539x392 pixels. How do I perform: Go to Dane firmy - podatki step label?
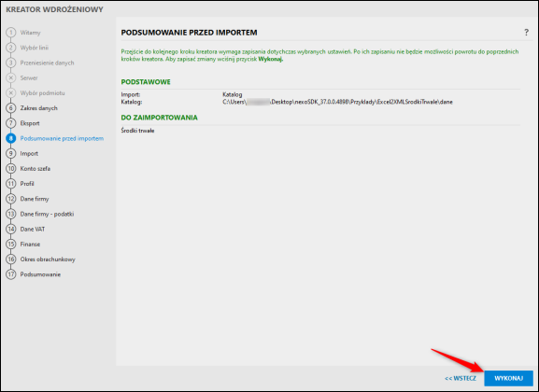point(47,214)
